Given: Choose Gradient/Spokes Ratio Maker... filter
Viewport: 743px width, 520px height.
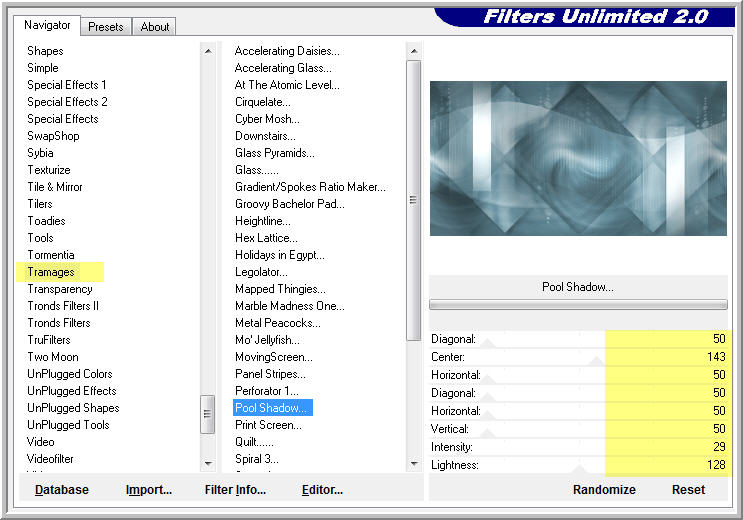Looking at the screenshot, I should click(x=310, y=187).
